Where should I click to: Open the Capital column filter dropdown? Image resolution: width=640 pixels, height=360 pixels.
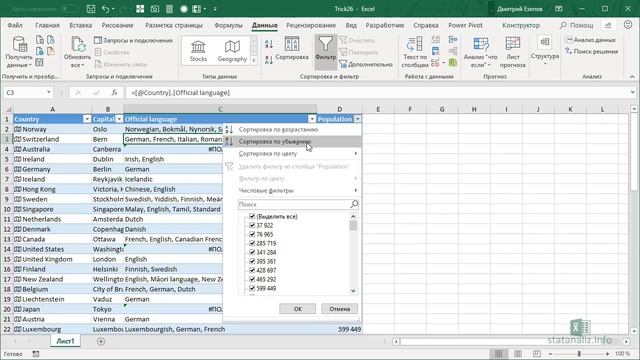(x=119, y=119)
